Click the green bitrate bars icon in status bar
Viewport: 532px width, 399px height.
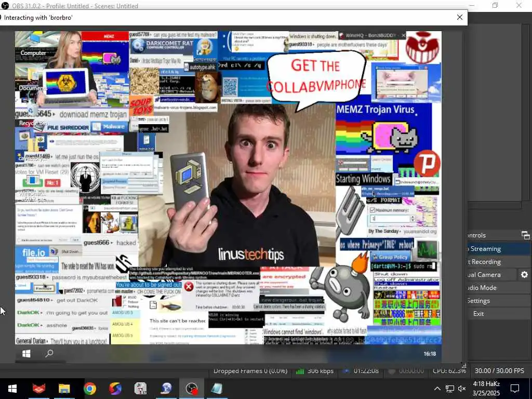[300, 371]
